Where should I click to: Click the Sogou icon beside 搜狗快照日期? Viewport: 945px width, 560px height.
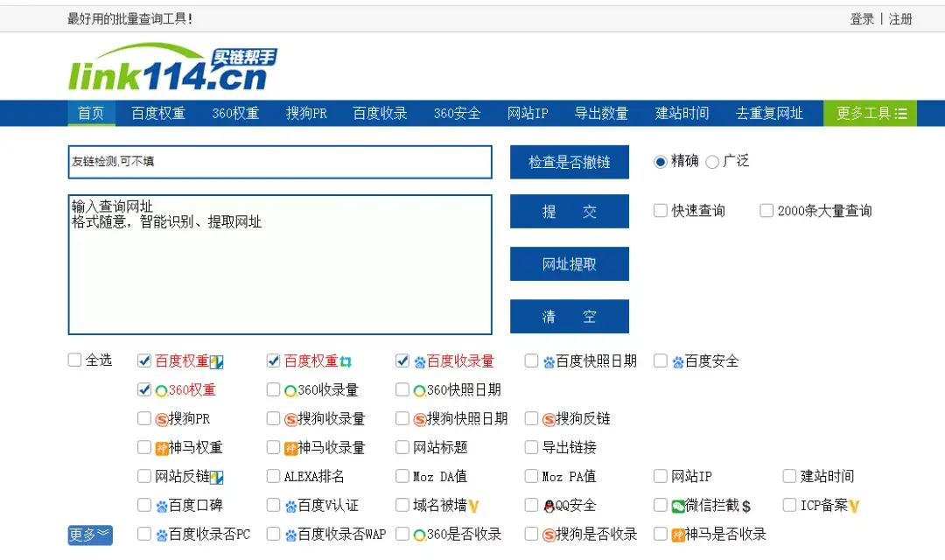[419, 419]
